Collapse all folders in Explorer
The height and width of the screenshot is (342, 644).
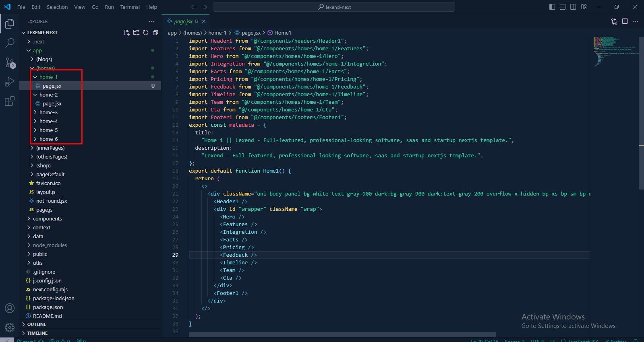tap(155, 33)
